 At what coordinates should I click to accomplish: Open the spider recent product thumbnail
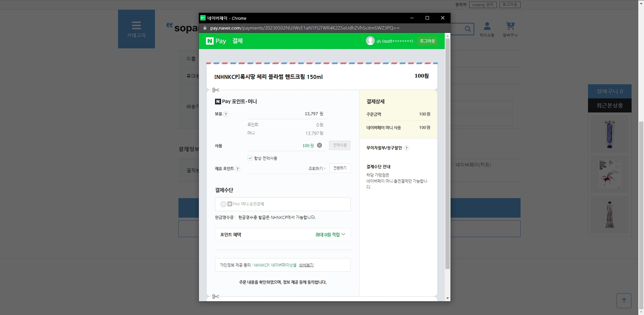coord(609,174)
